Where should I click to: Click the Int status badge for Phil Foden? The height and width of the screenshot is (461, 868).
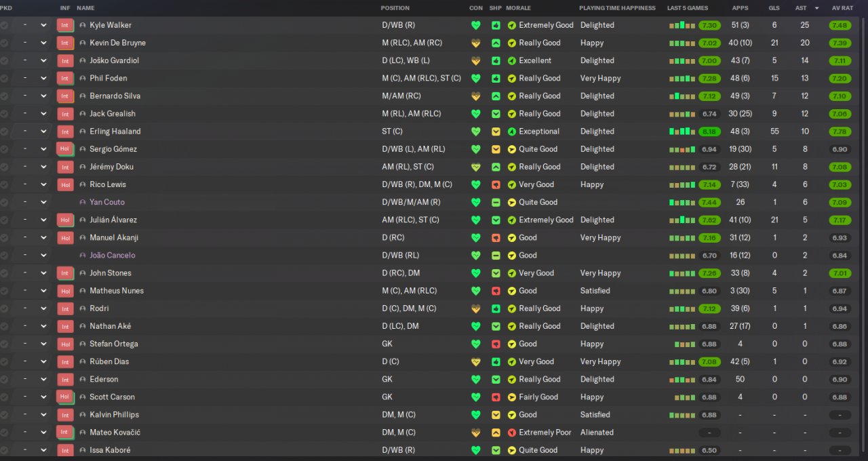tap(64, 78)
